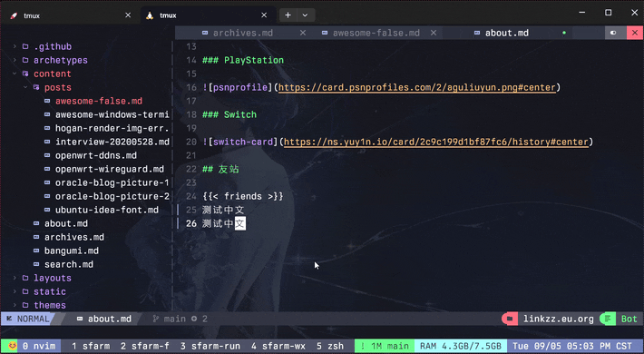Click the NORMAL mode indicator icon

[x=9, y=319]
